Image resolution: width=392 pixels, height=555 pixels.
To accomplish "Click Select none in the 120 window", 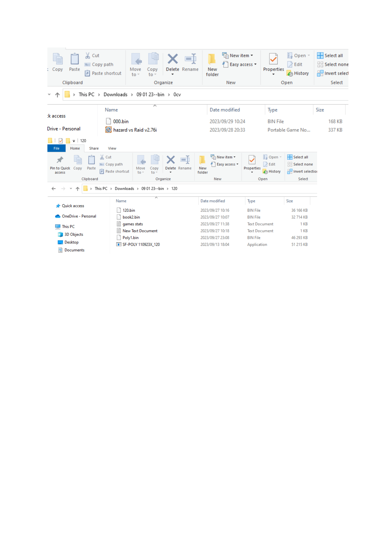I will pyautogui.click(x=300, y=164).
